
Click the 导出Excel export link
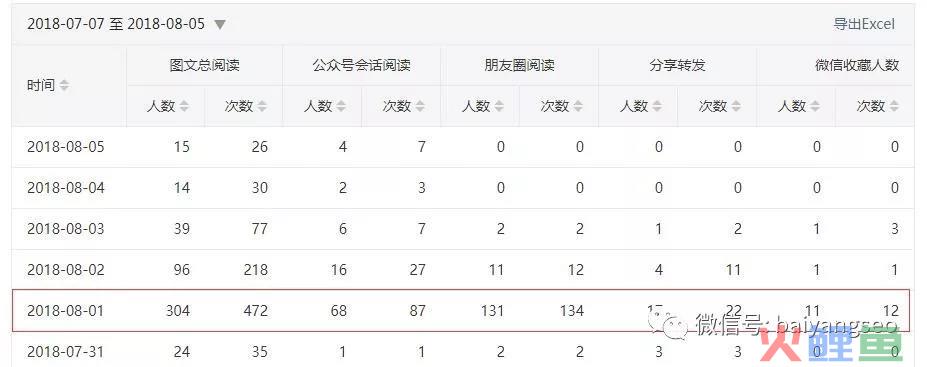point(864,24)
